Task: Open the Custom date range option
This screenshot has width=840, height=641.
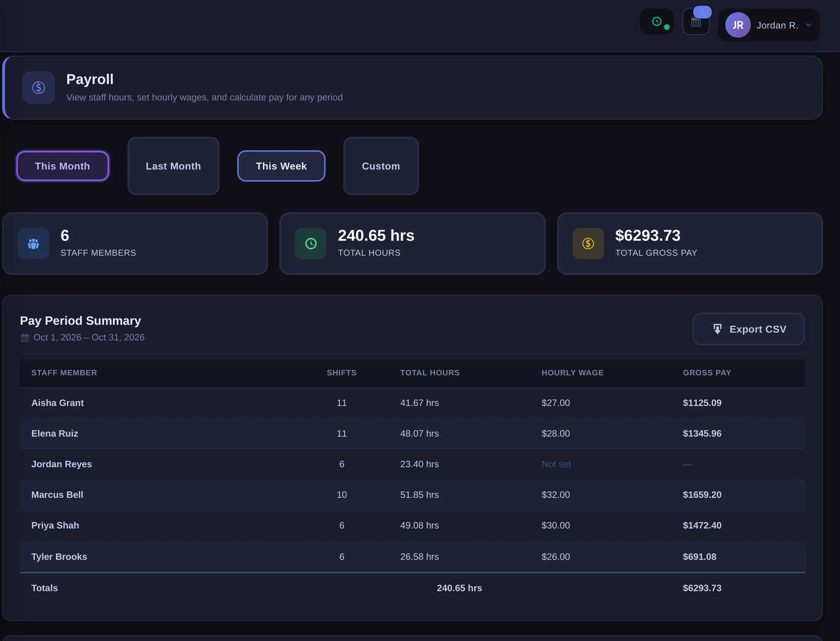Action: (381, 166)
